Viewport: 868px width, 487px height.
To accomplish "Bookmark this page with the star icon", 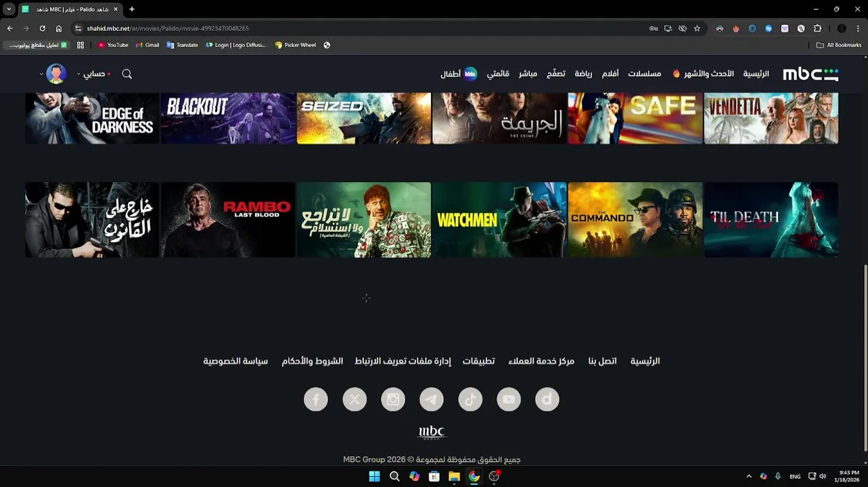I will (697, 28).
